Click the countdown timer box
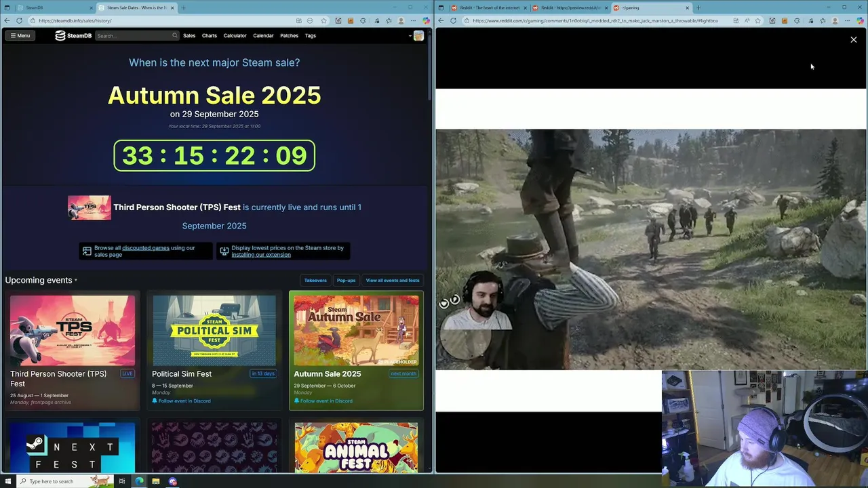This screenshot has width=868, height=488. click(x=214, y=155)
